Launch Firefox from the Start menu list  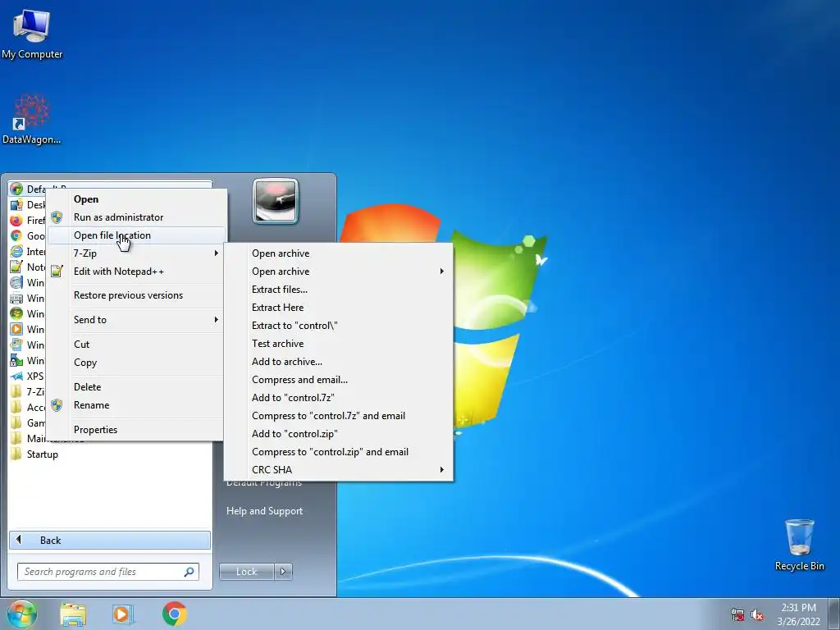pyautogui.click(x=27, y=220)
